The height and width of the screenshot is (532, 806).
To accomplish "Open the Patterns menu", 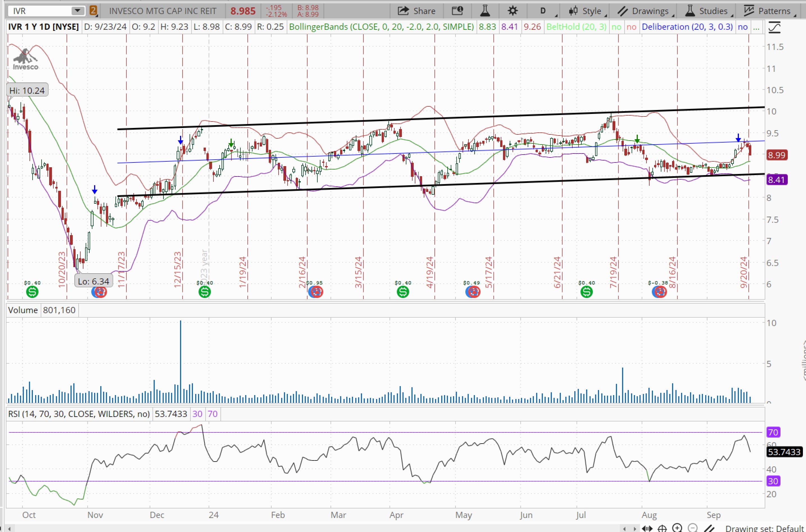I will (x=769, y=11).
